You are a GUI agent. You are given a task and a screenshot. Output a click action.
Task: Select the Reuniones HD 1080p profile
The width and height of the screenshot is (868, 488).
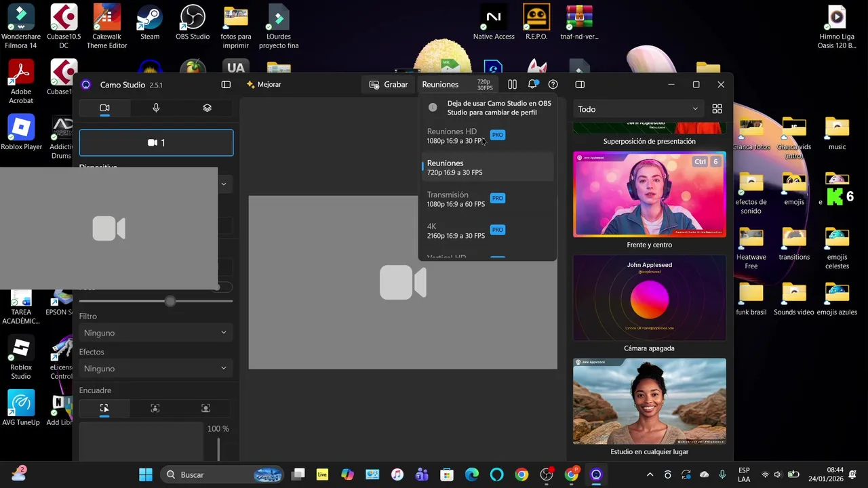[487, 136]
